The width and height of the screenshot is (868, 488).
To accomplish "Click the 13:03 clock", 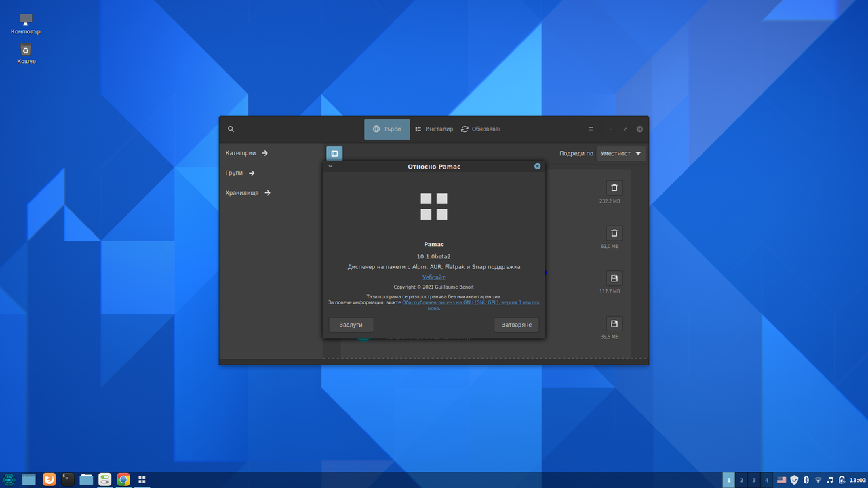I will (857, 480).
